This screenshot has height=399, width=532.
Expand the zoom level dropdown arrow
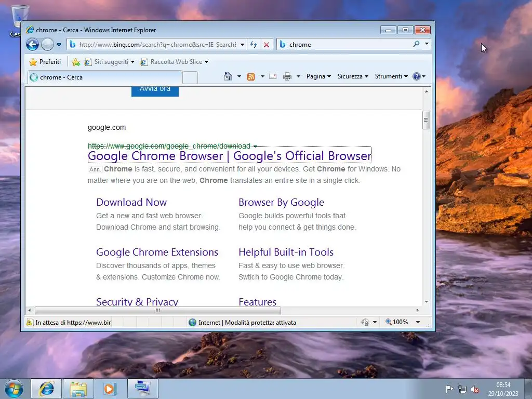[418, 322]
